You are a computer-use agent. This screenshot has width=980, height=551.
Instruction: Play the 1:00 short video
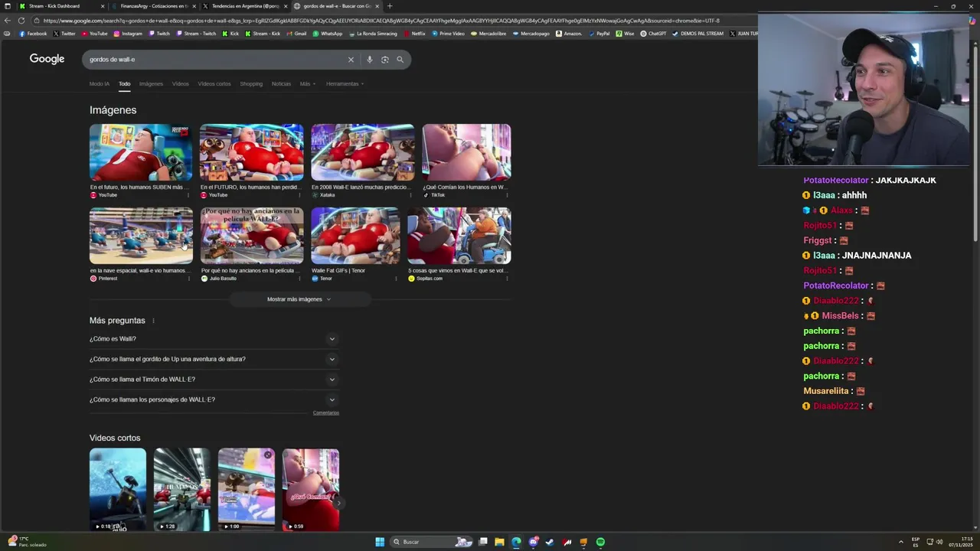(x=247, y=490)
